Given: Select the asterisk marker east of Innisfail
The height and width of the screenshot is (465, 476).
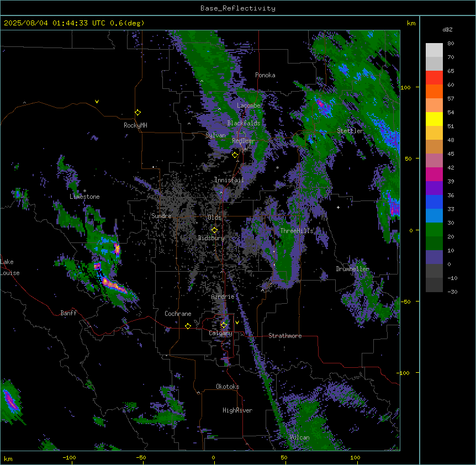Looking at the screenshot, I should click(x=277, y=167).
